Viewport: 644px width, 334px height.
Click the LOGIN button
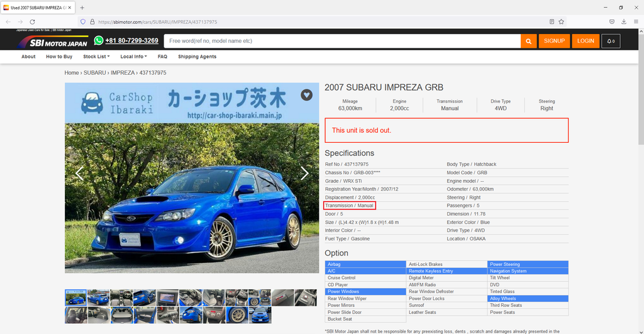point(586,41)
